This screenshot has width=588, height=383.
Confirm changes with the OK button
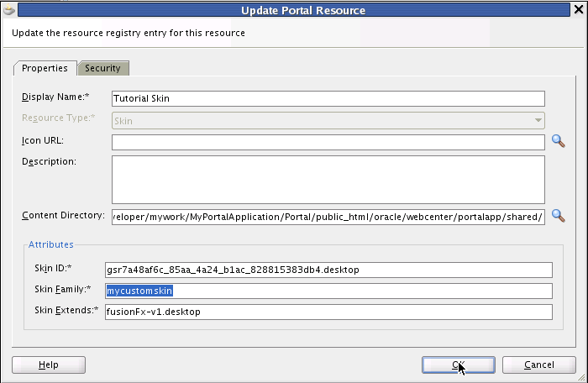pyautogui.click(x=459, y=365)
